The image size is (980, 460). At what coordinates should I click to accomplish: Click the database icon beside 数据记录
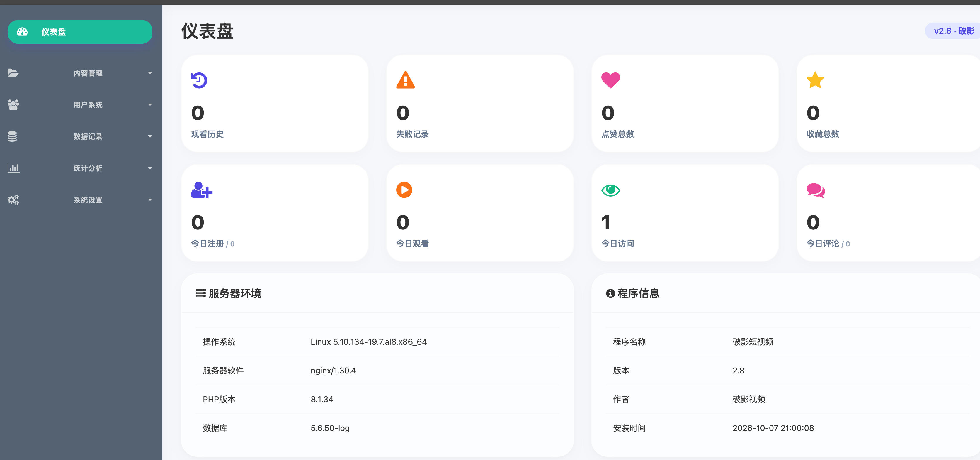click(x=12, y=136)
